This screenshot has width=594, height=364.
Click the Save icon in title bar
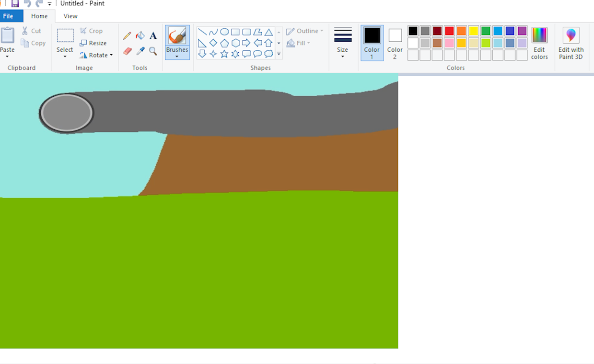[15, 4]
